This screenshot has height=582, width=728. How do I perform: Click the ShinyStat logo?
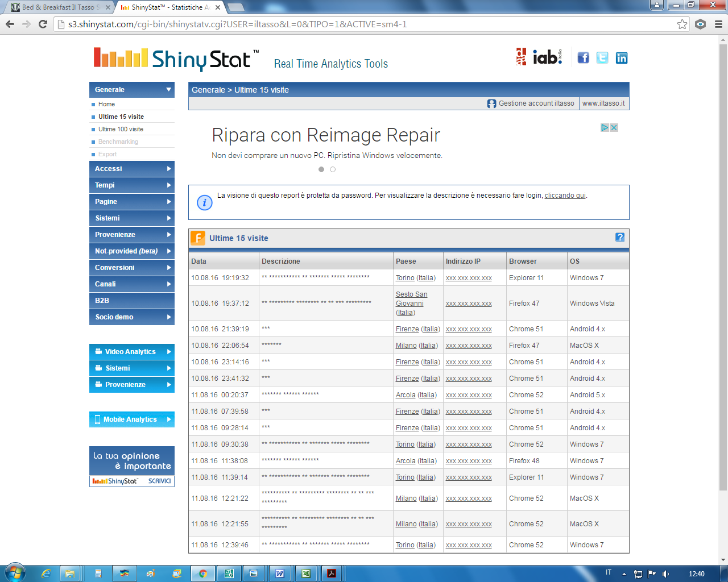(x=176, y=59)
